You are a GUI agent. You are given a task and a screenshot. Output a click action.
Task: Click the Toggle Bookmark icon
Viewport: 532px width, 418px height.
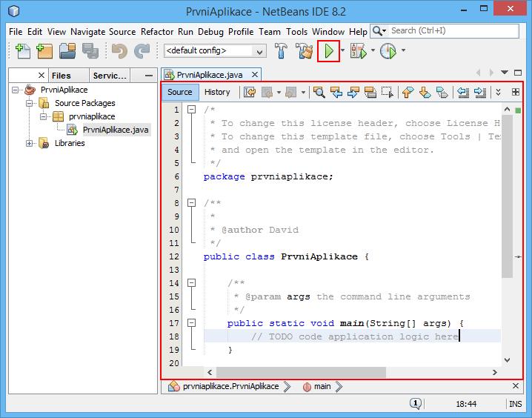coord(442,92)
